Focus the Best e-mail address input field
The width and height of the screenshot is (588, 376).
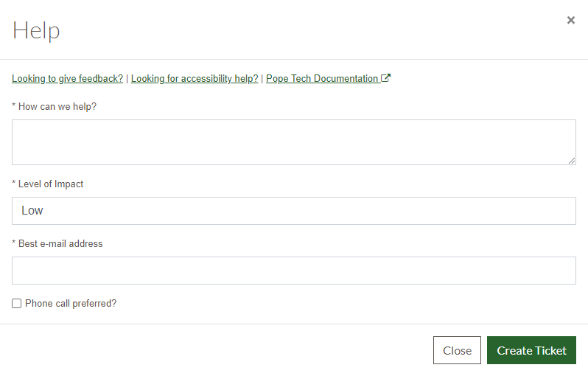(x=293, y=271)
